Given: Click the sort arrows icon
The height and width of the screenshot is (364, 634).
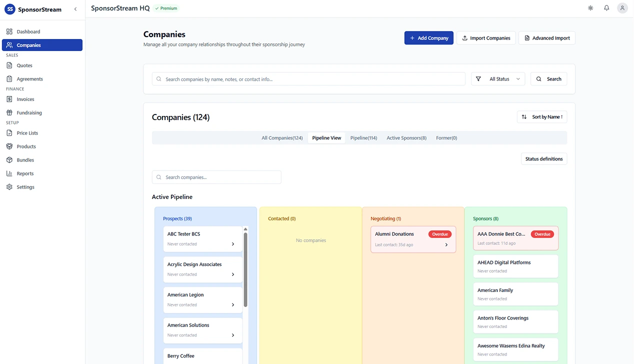Looking at the screenshot, I should 524,117.
